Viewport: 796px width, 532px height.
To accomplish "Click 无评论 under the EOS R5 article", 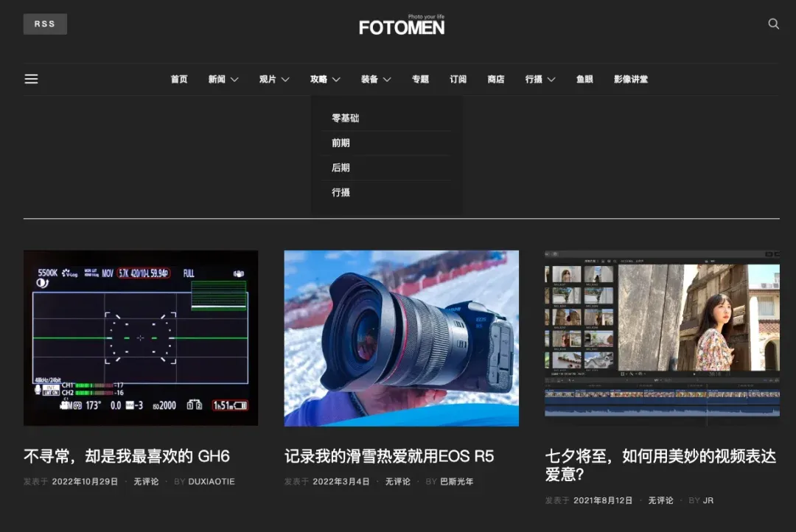I will 398,482.
